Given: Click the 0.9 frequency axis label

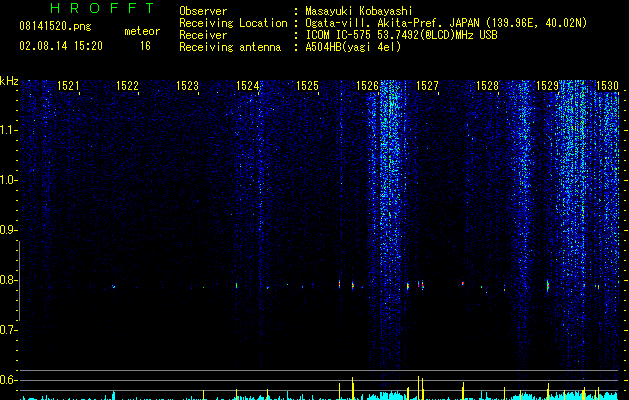Looking at the screenshot, I should tap(8, 230).
